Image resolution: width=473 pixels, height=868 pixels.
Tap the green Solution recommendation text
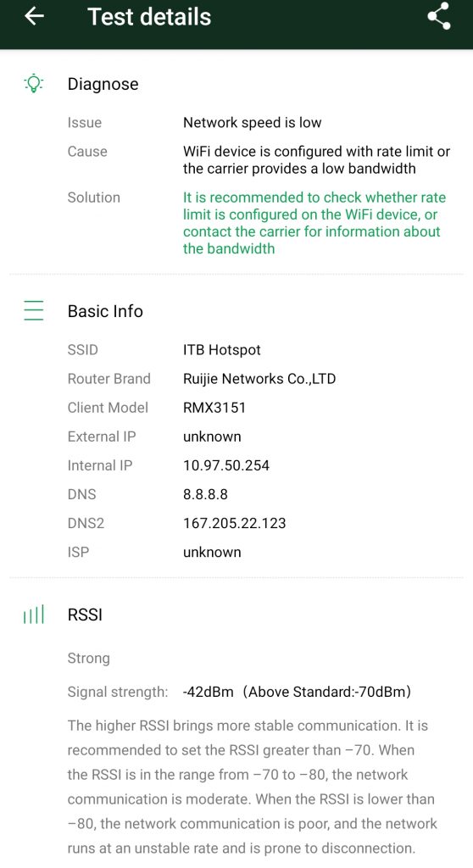tap(314, 223)
